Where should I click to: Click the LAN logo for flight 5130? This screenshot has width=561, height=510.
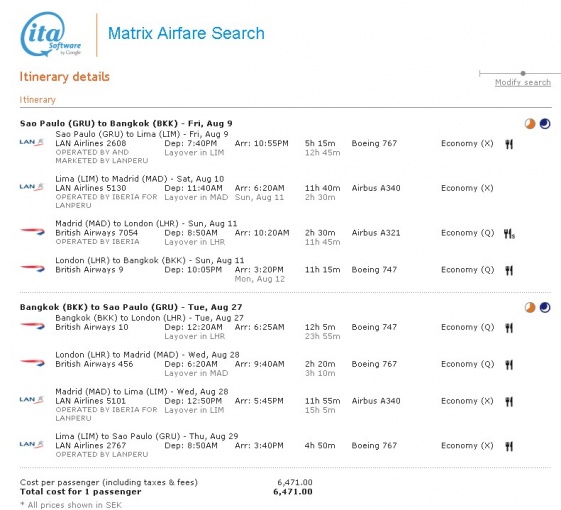point(32,187)
